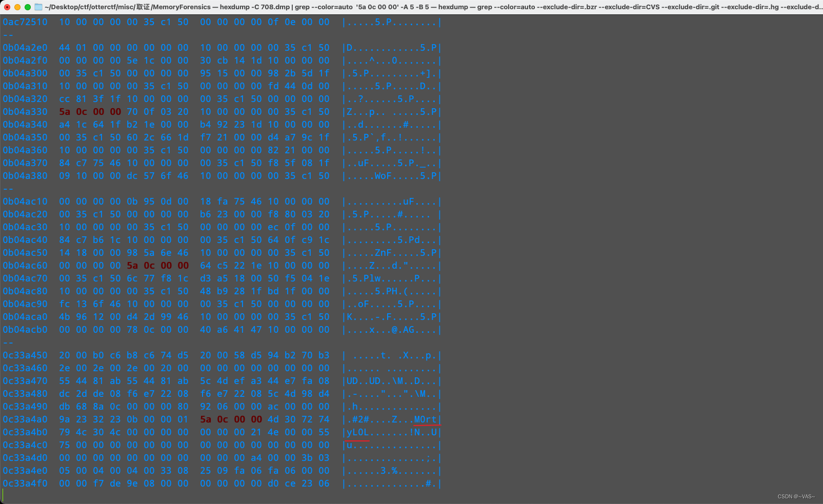The height and width of the screenshot is (504, 823).
Task: Click the offset label 0ac72510 at the top
Action: (x=25, y=22)
